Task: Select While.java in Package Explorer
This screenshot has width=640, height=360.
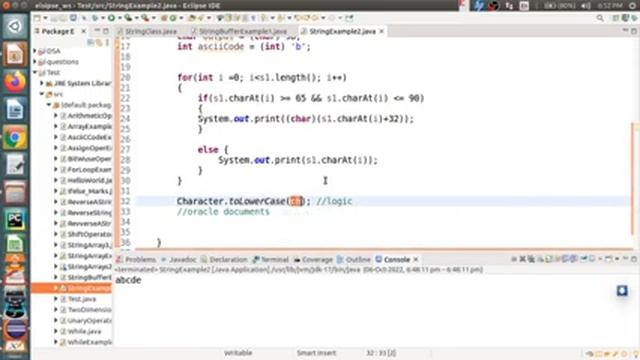Action: pyautogui.click(x=84, y=331)
